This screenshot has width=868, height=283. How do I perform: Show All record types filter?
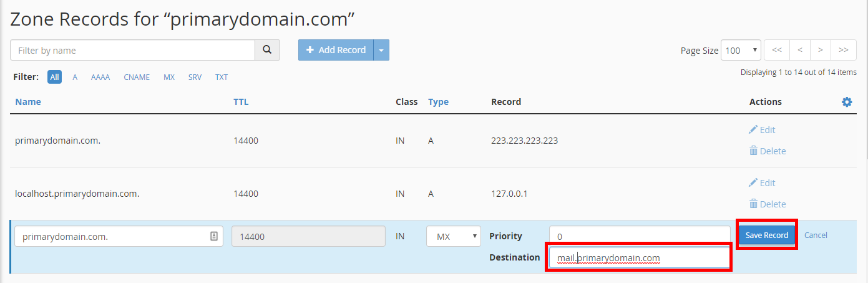click(55, 77)
